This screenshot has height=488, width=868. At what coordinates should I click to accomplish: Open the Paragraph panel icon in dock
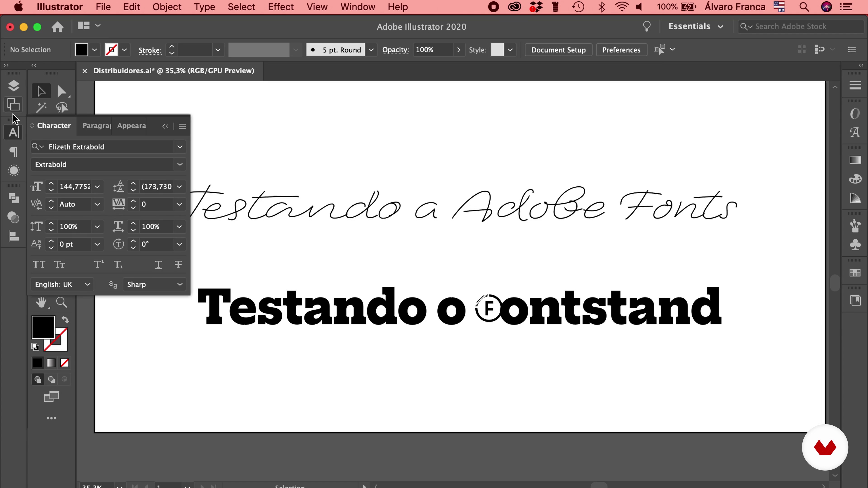(x=14, y=152)
